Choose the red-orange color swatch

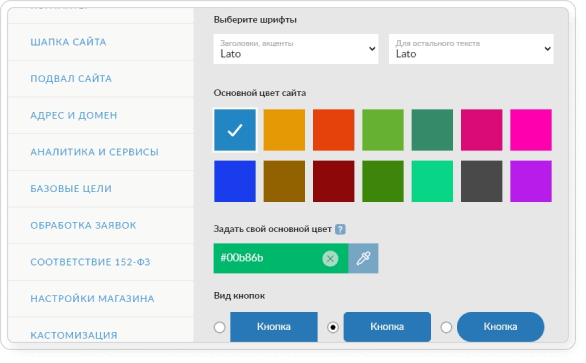tap(334, 130)
